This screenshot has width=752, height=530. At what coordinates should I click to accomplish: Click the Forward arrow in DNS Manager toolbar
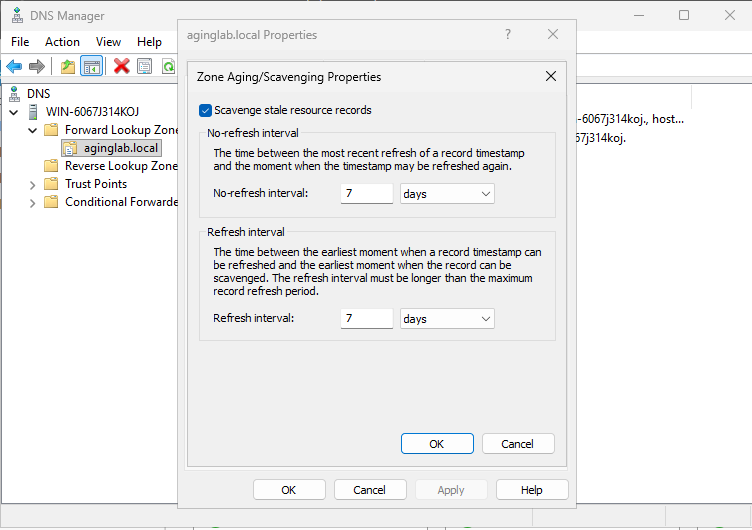[x=37, y=66]
